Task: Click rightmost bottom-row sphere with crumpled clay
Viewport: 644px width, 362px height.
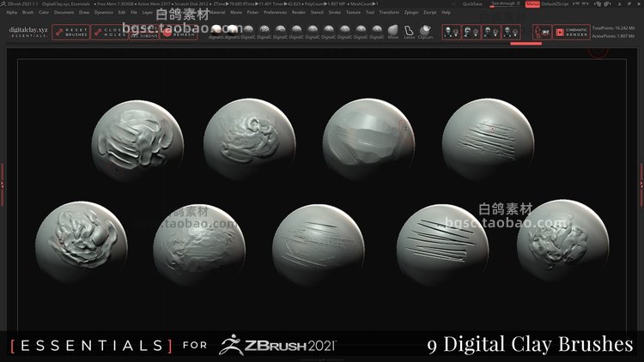Action: (x=563, y=241)
